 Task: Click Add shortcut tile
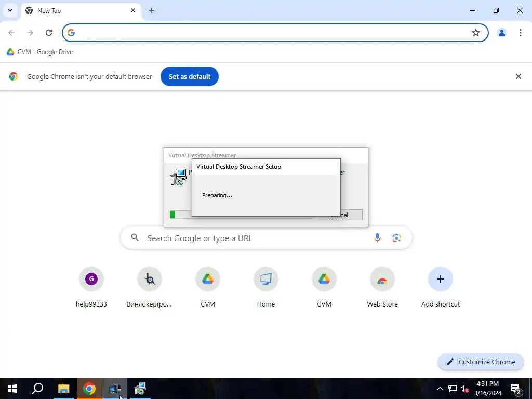441,287
